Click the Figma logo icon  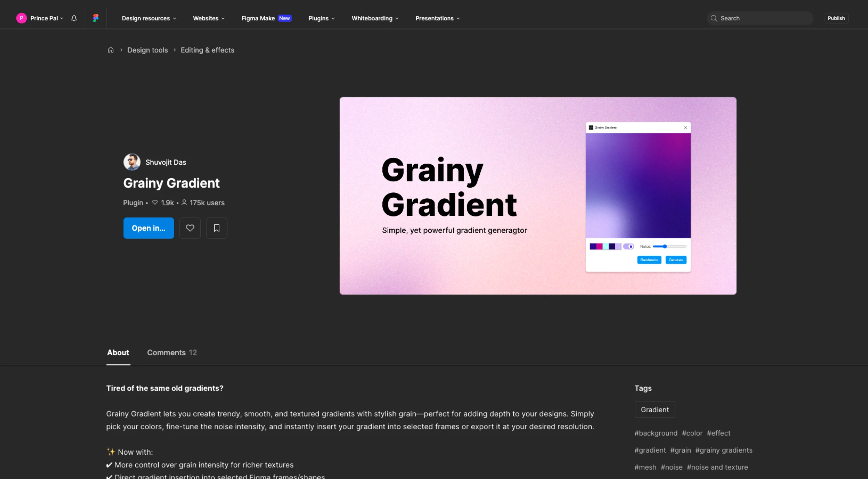[x=96, y=18]
